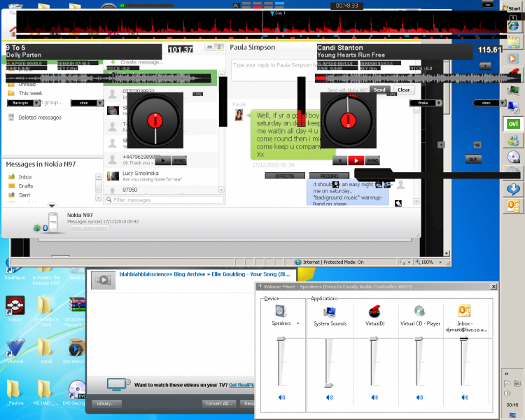Viewport: 525px width, 420px height.
Task: Click the Bluetooth connection icon next to phone
Action: (45, 228)
